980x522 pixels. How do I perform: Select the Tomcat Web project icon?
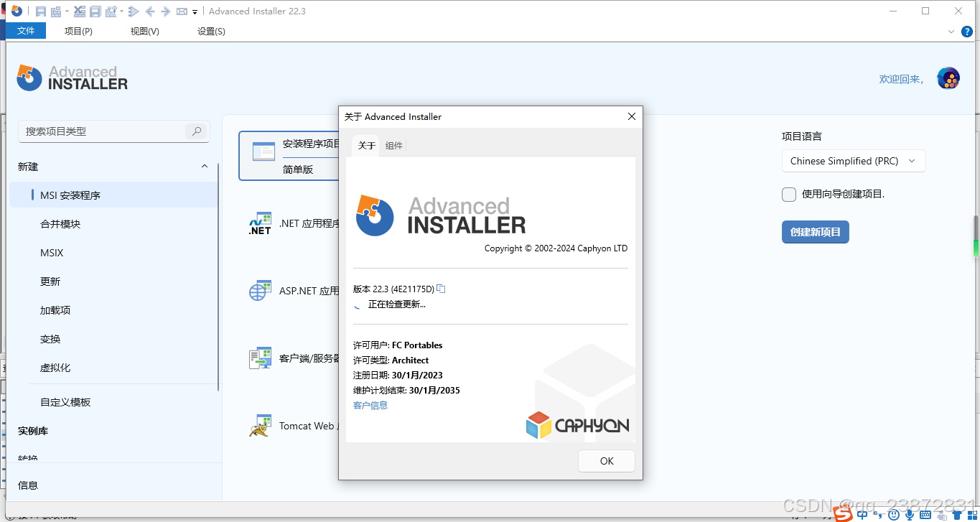(260, 426)
